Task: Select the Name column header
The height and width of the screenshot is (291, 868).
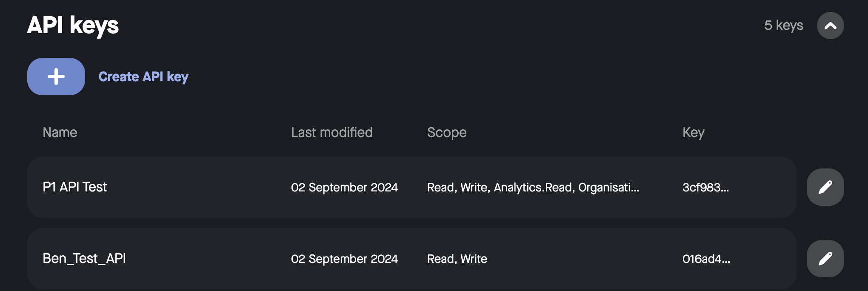Action: coord(60,132)
